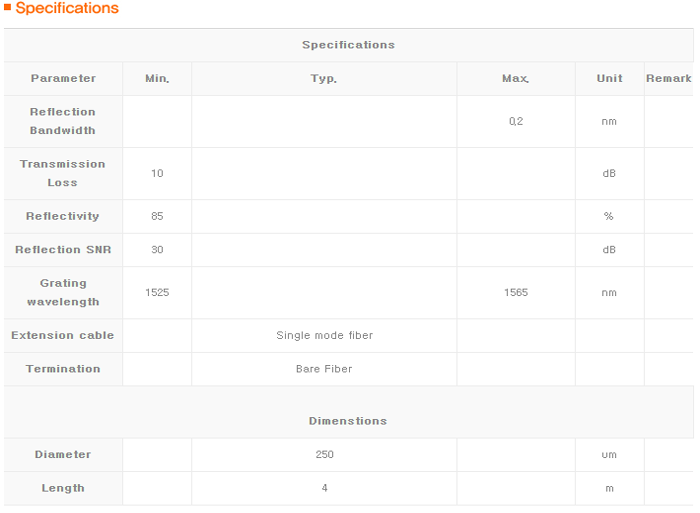Click the Max. column header

[x=516, y=79]
